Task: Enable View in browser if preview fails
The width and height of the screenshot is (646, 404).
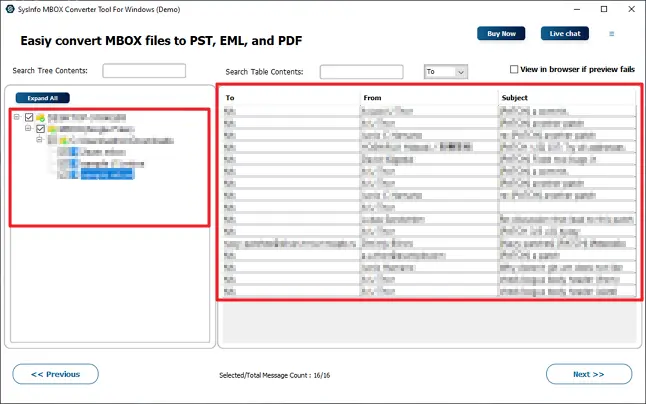Action: pos(514,69)
